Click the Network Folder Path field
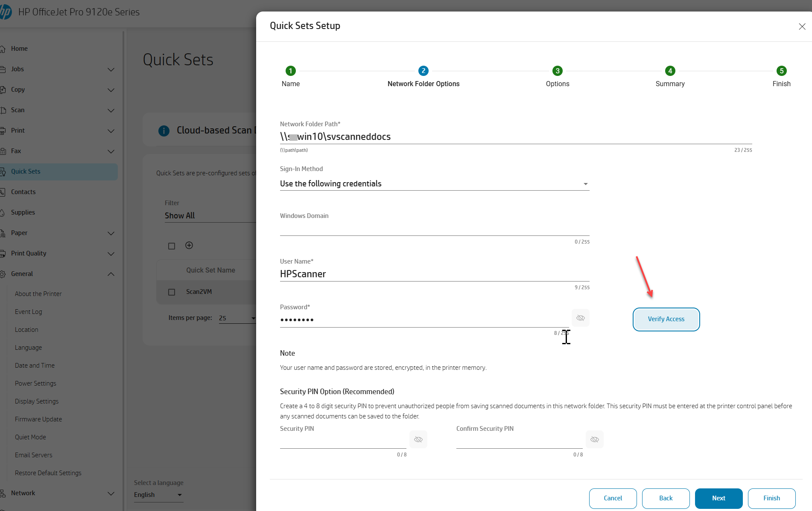 (516, 137)
